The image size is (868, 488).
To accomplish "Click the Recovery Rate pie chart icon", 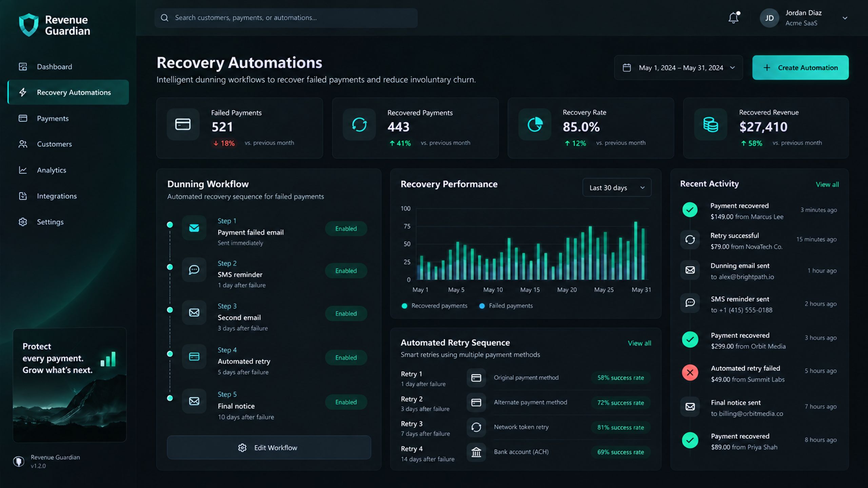I will tap(535, 124).
